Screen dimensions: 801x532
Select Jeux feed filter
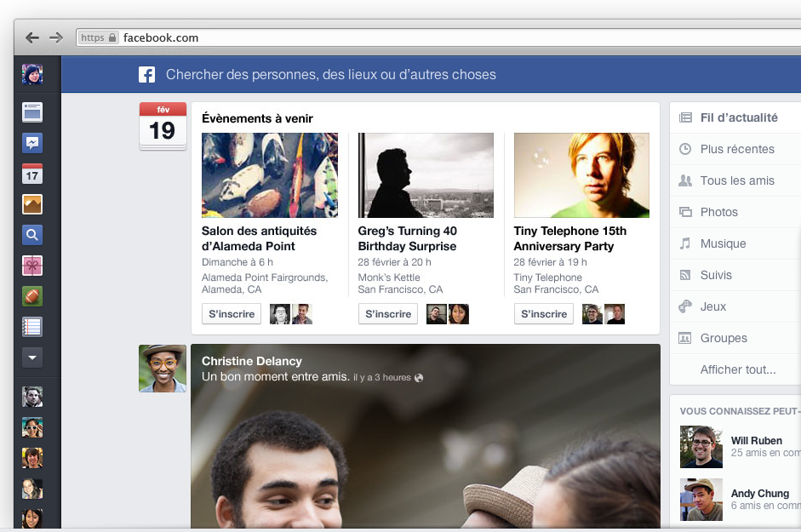(713, 306)
